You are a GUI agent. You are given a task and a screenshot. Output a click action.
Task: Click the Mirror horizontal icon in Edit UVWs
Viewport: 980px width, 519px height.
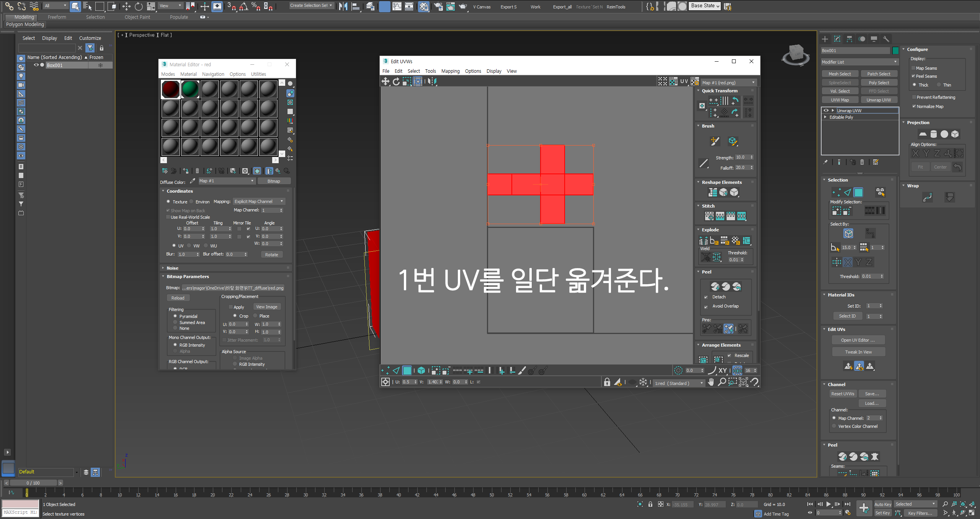coord(432,81)
